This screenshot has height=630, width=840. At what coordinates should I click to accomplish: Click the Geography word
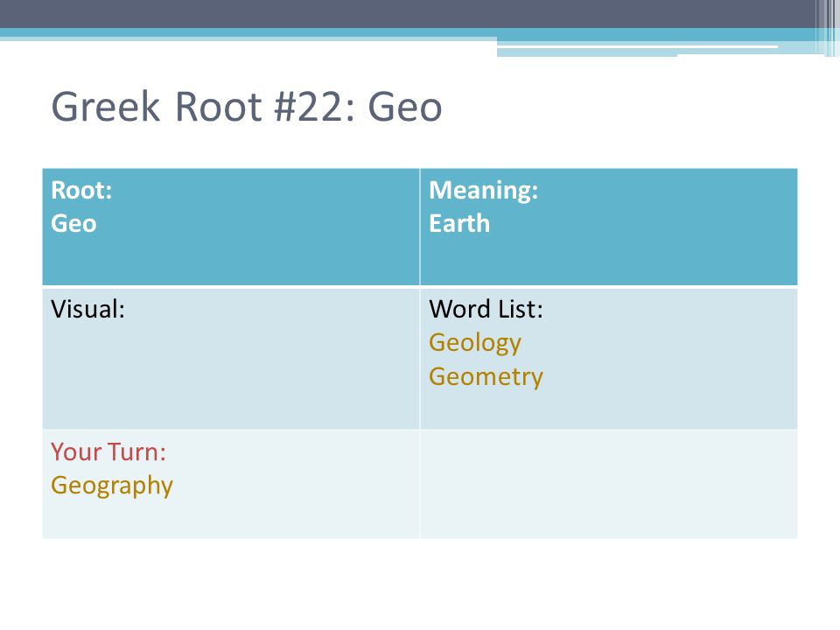click(x=112, y=486)
